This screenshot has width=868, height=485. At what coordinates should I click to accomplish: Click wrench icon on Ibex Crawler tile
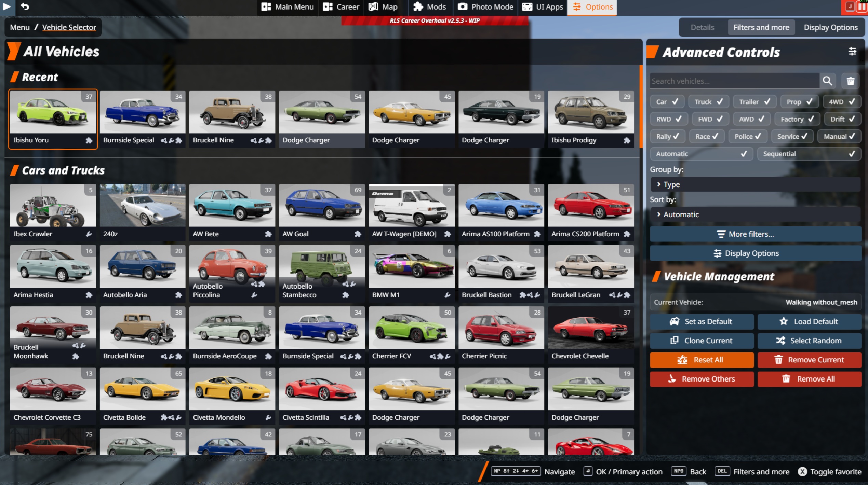pos(89,234)
